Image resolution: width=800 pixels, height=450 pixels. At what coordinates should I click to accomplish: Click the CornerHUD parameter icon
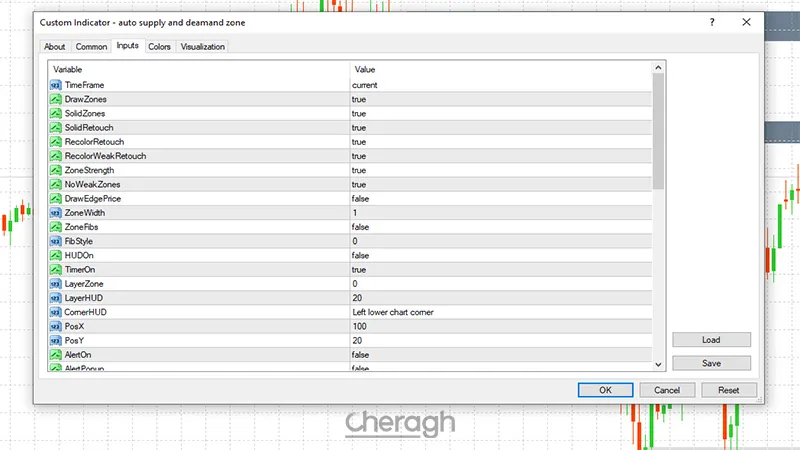pos(55,312)
